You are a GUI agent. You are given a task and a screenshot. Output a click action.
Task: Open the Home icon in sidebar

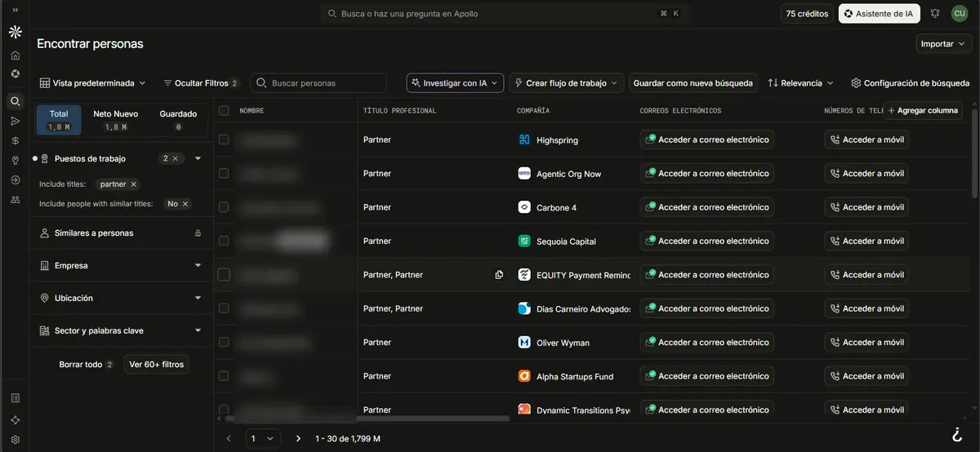click(x=15, y=55)
